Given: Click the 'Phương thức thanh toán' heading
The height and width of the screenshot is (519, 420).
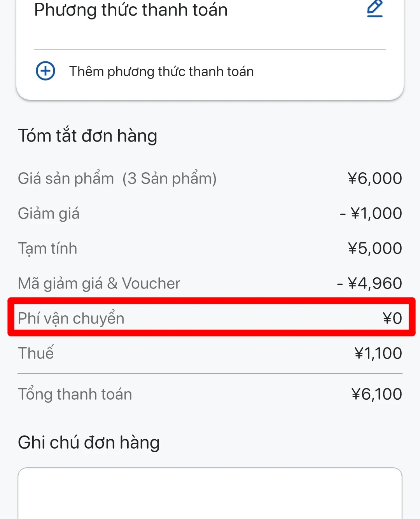Looking at the screenshot, I should tap(131, 10).
